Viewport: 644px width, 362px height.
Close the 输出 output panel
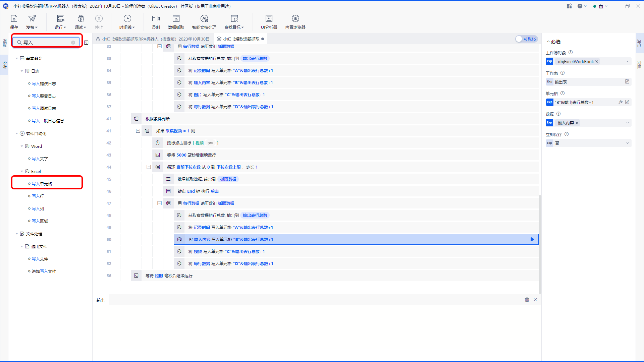click(x=535, y=300)
